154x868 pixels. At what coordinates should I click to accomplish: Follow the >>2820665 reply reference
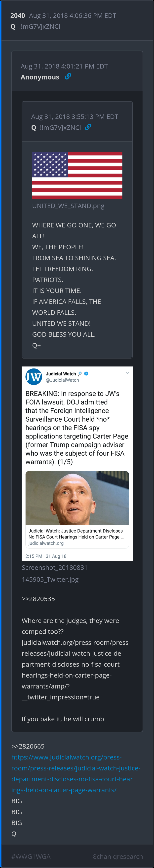coord(28,746)
